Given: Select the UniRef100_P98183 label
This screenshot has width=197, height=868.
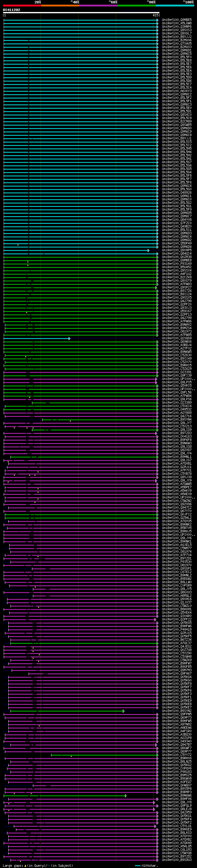Looking at the screenshot, I should click(x=177, y=771).
